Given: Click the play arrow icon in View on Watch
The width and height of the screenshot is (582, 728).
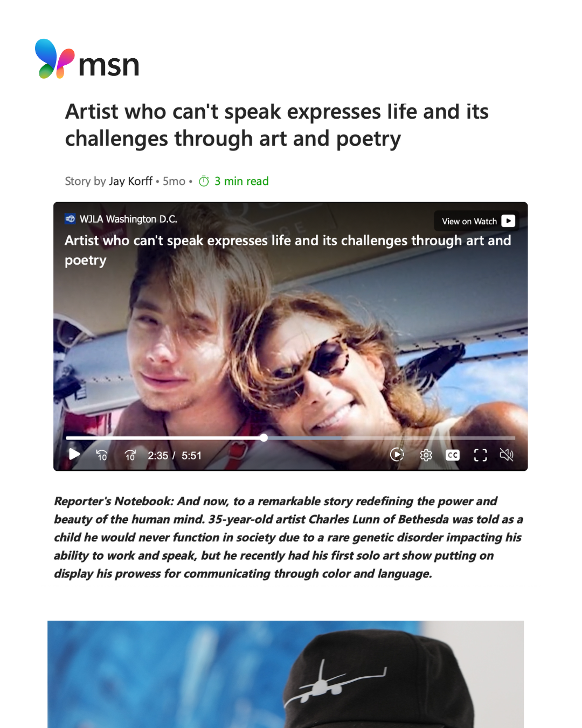Looking at the screenshot, I should tap(508, 221).
